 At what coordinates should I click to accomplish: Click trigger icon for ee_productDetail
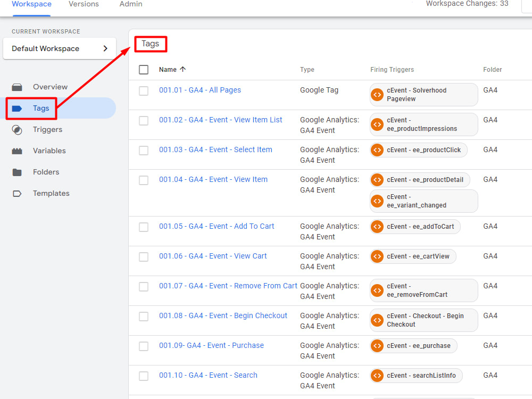[377, 180]
